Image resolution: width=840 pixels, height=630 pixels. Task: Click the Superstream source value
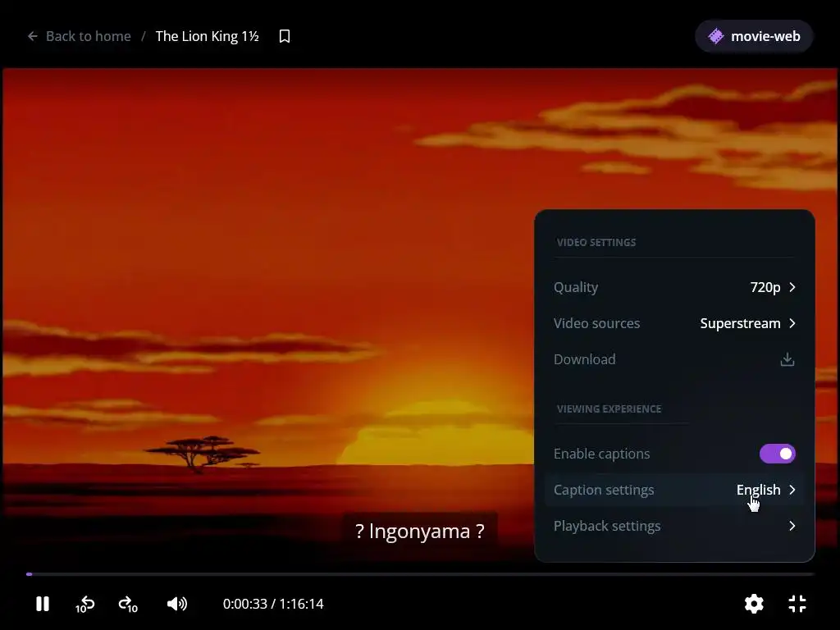click(x=740, y=323)
